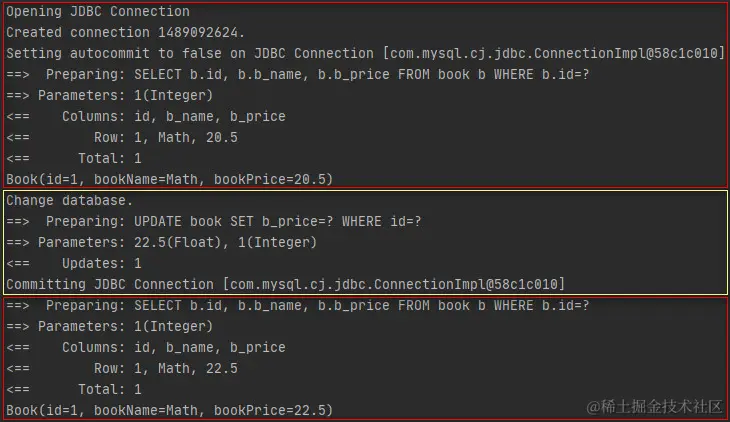The width and height of the screenshot is (730, 422).
Task: Click the connection ID number 1489092624
Action: pyautogui.click(x=196, y=32)
